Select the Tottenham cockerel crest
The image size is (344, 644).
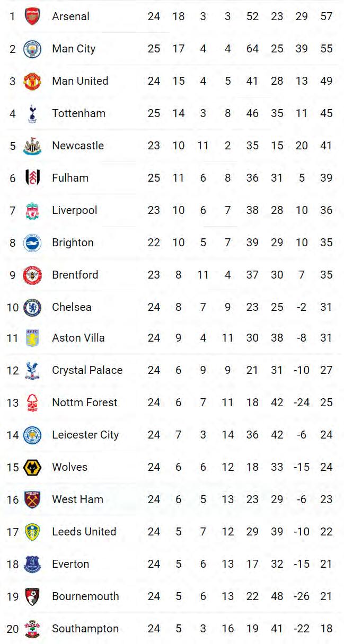(32, 113)
